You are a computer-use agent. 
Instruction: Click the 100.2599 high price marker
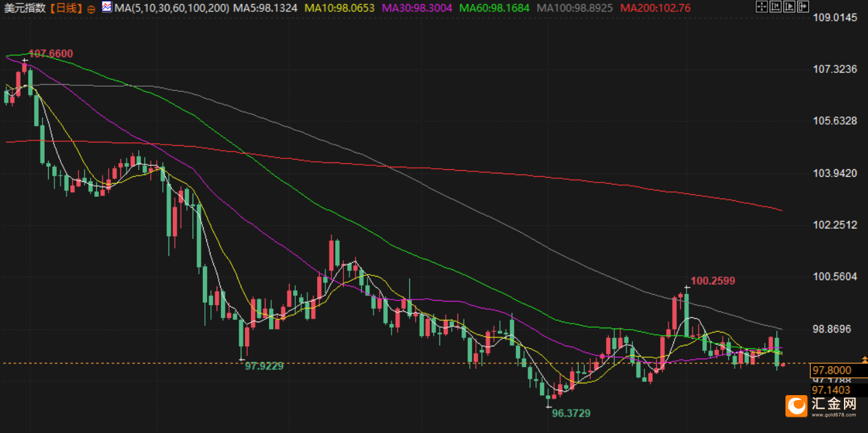(713, 281)
